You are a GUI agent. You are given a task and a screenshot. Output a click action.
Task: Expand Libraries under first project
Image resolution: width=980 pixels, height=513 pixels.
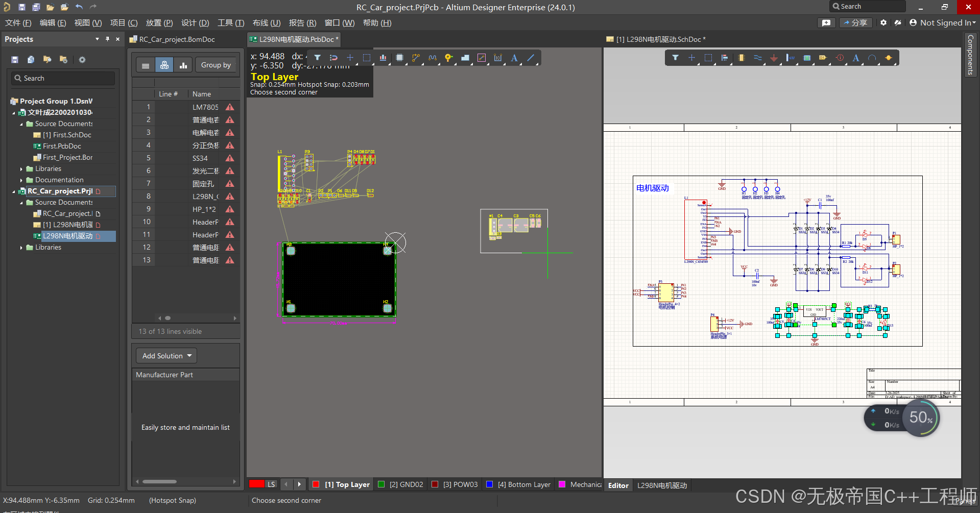click(21, 169)
